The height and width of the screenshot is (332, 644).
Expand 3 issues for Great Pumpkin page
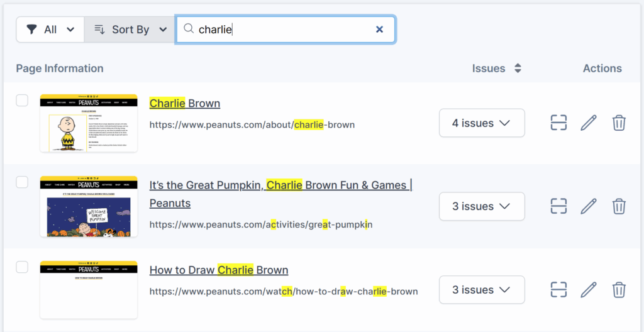[482, 206]
